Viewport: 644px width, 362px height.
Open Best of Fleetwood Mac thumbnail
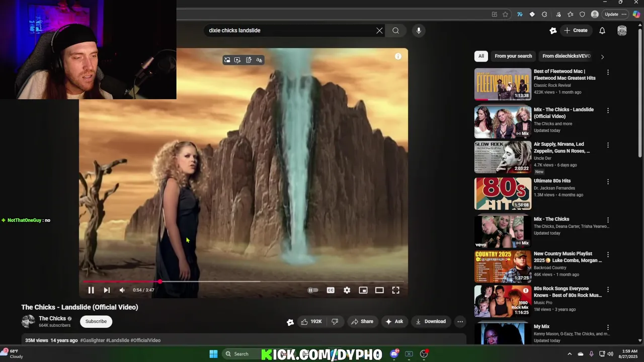503,84
